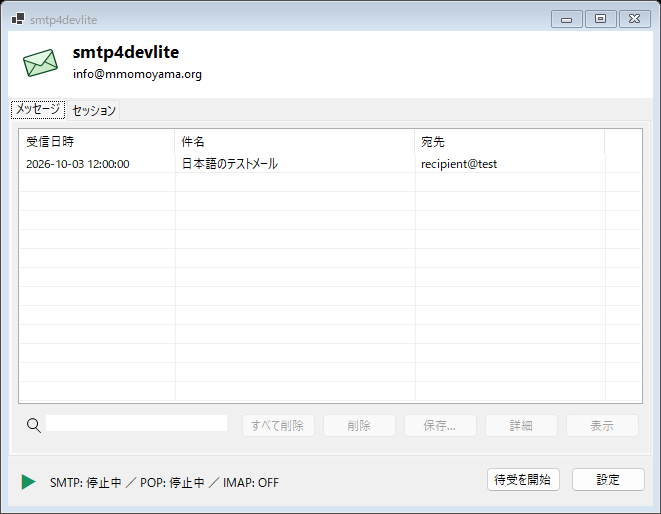The height and width of the screenshot is (514, 661).
Task: Open the 設定 settings button
Action: point(608,479)
